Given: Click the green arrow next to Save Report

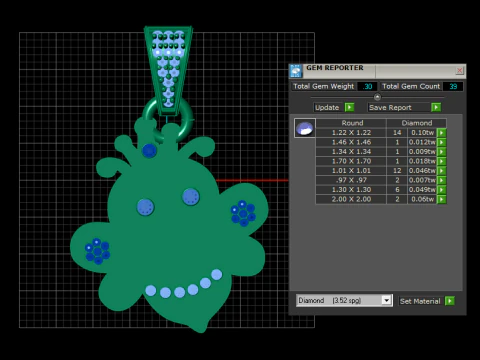Looking at the screenshot, I should pos(436,107).
